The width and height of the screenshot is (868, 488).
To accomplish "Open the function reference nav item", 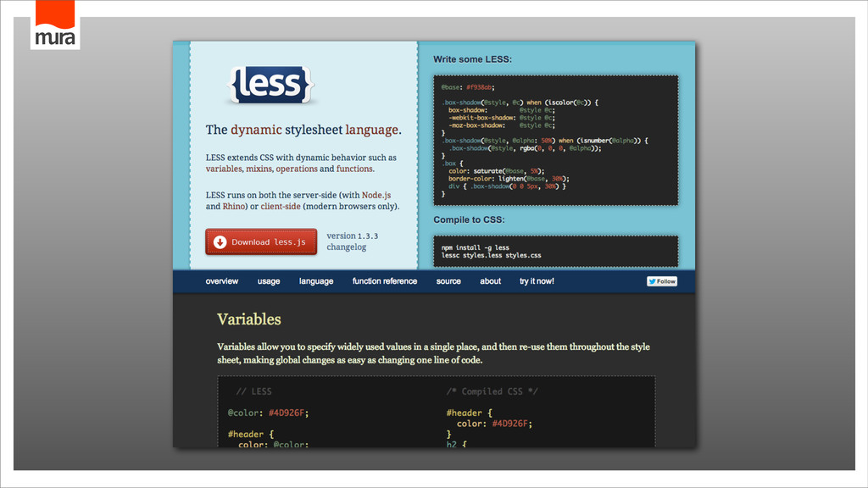I will point(385,281).
